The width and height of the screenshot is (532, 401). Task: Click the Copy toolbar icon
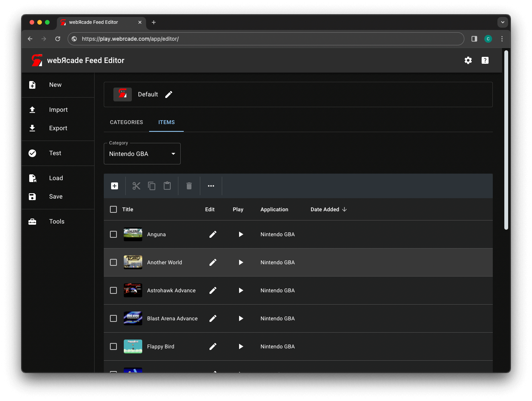pos(152,186)
